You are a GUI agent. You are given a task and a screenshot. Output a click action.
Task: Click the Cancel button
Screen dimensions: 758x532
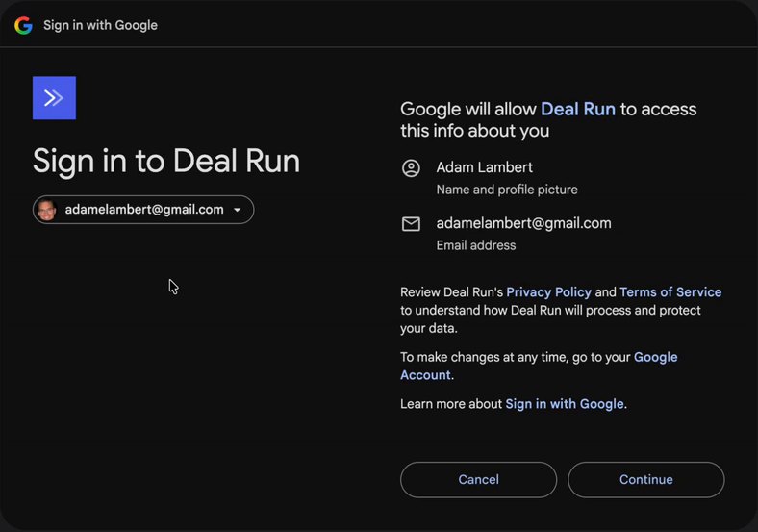479,480
